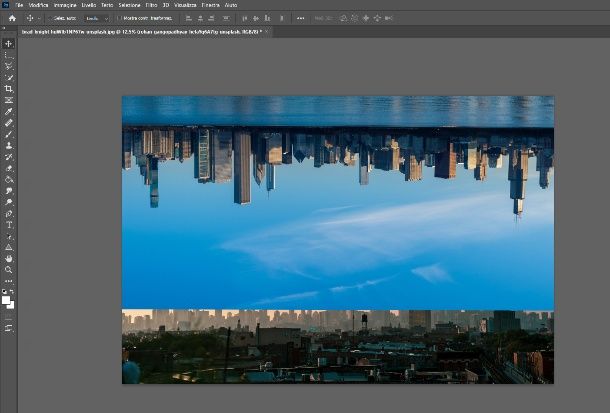Screen dimensions: 610x413
Task: Select the Brush tool
Action: (x=9, y=134)
